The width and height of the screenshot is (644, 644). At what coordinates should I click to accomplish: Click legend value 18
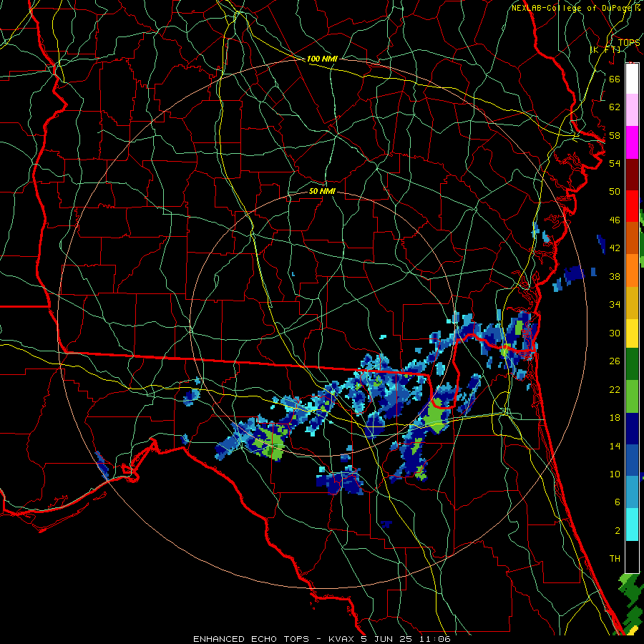click(615, 418)
